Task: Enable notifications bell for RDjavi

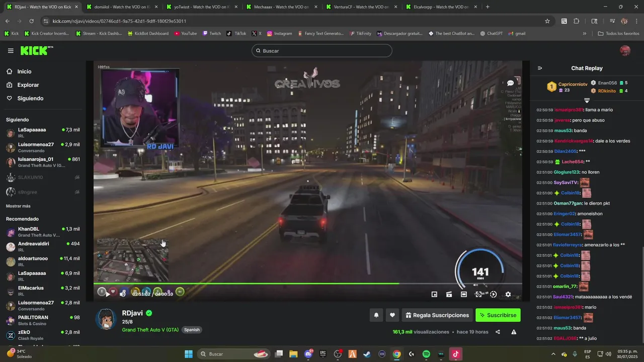Action: point(376,315)
